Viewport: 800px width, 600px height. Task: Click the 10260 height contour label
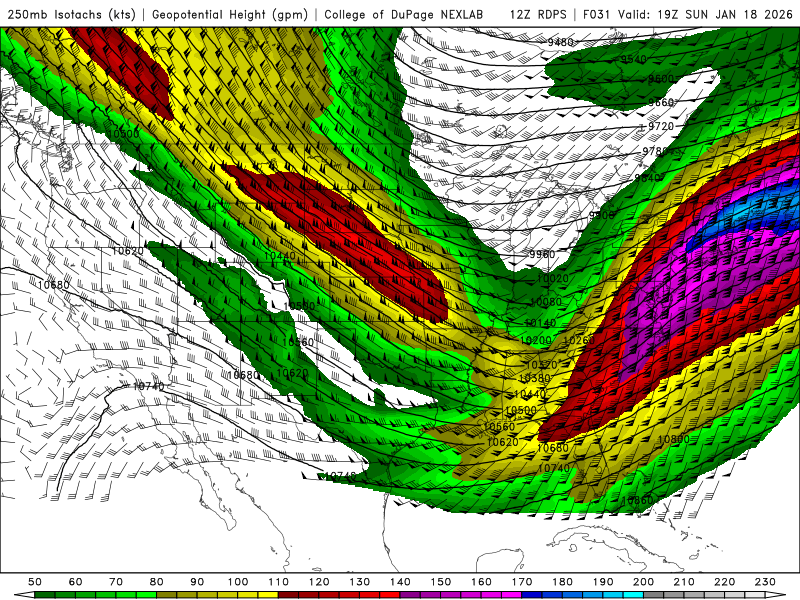579,340
